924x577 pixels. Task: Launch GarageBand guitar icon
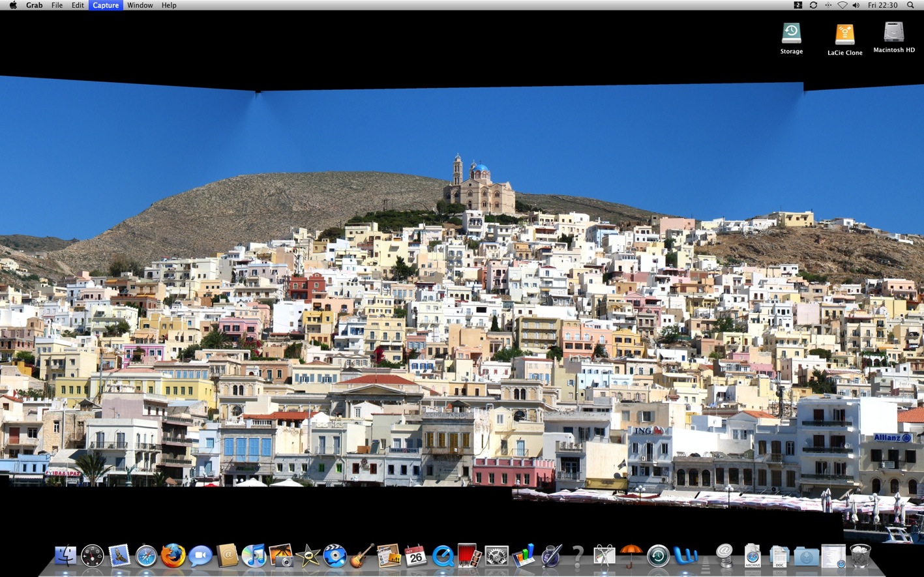click(361, 556)
